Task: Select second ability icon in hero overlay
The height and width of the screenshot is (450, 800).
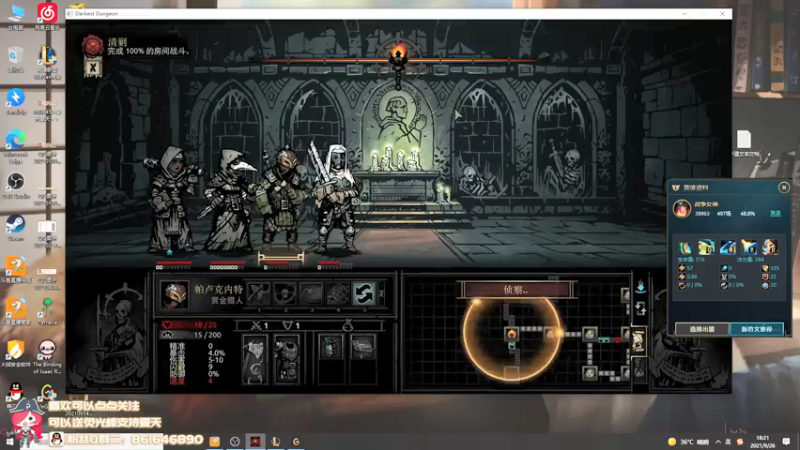Action: click(706, 247)
